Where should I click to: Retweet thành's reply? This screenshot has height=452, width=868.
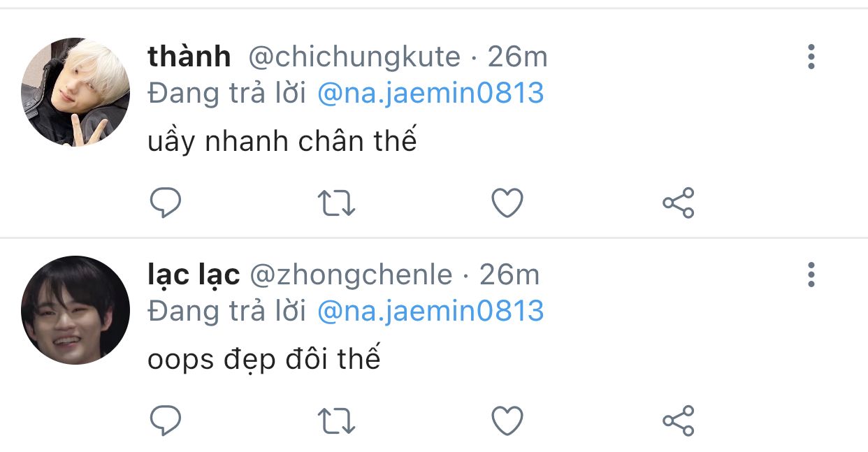tap(337, 203)
